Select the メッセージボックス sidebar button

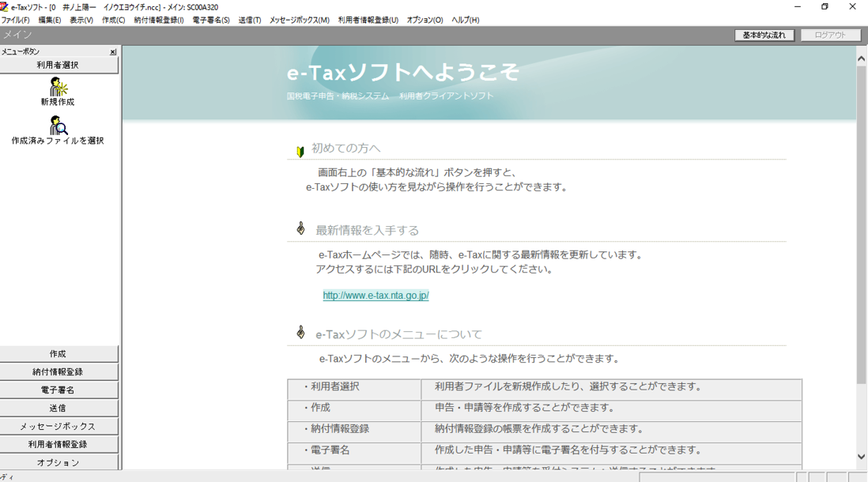point(58,427)
